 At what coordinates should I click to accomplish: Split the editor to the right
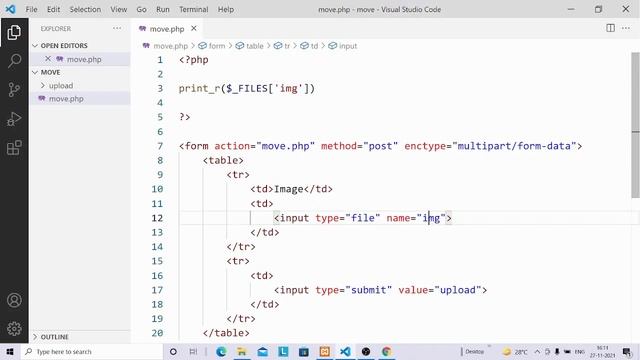coord(610,28)
